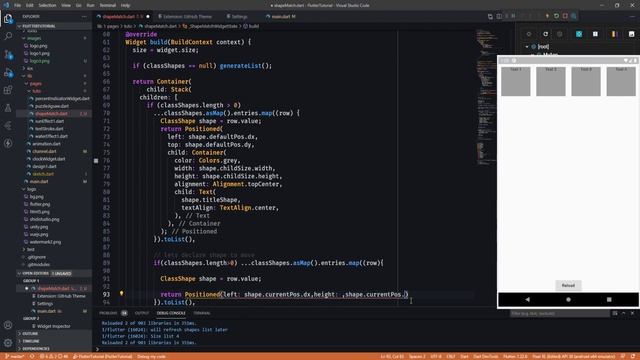Click the master branch in status bar
This screenshot has width=640, height=360.
[15, 356]
